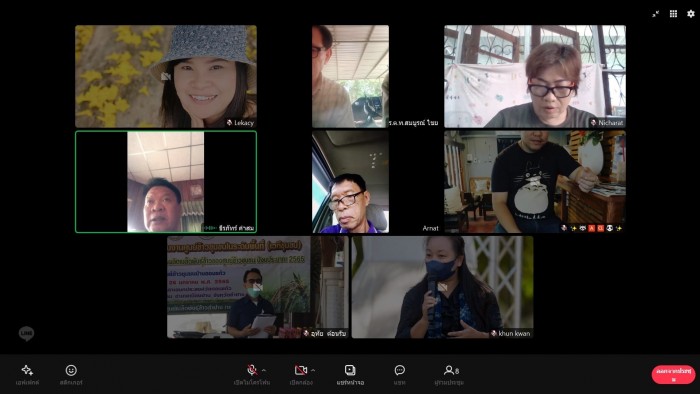
Task: Click the red leave call button
Action: click(x=673, y=374)
